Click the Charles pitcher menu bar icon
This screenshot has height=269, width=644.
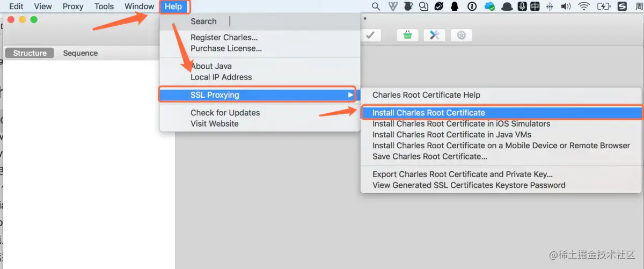click(408, 6)
